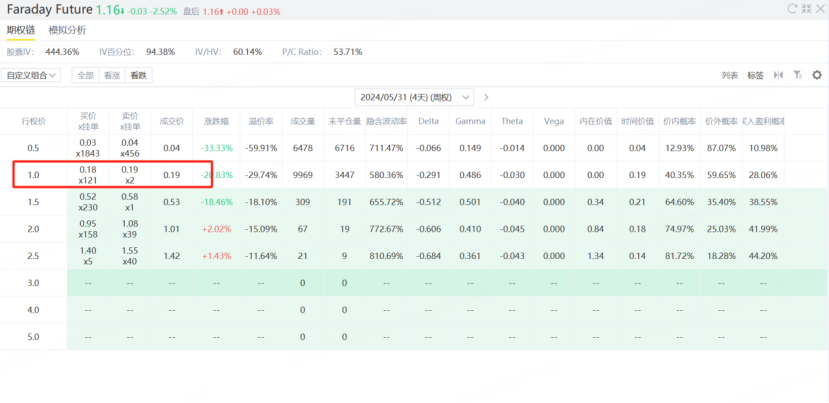Screen dimensions: 829x403
Task: Click the 隐含波动率 column header
Action: click(x=386, y=121)
